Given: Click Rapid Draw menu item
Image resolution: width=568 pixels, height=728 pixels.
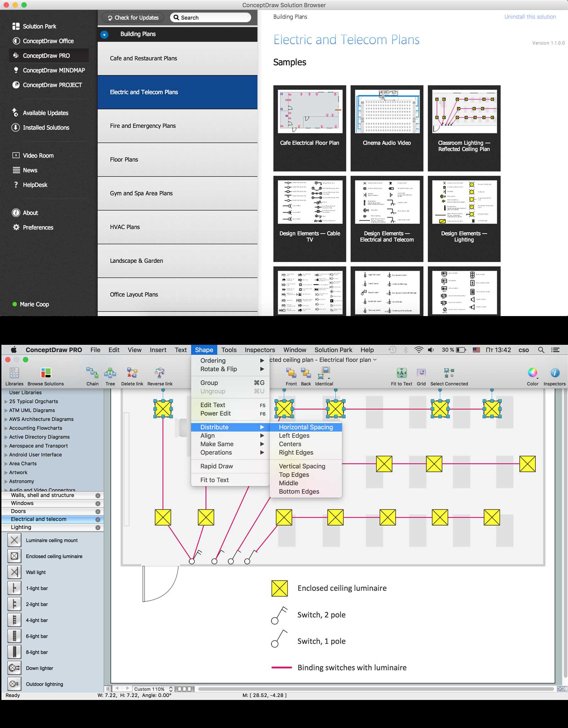Looking at the screenshot, I should click(x=231, y=466).
